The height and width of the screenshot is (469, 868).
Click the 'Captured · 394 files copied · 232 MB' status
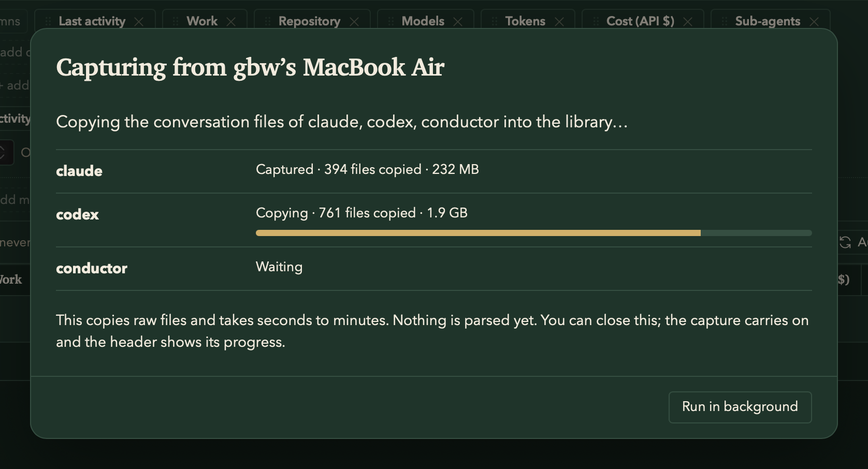click(x=367, y=169)
